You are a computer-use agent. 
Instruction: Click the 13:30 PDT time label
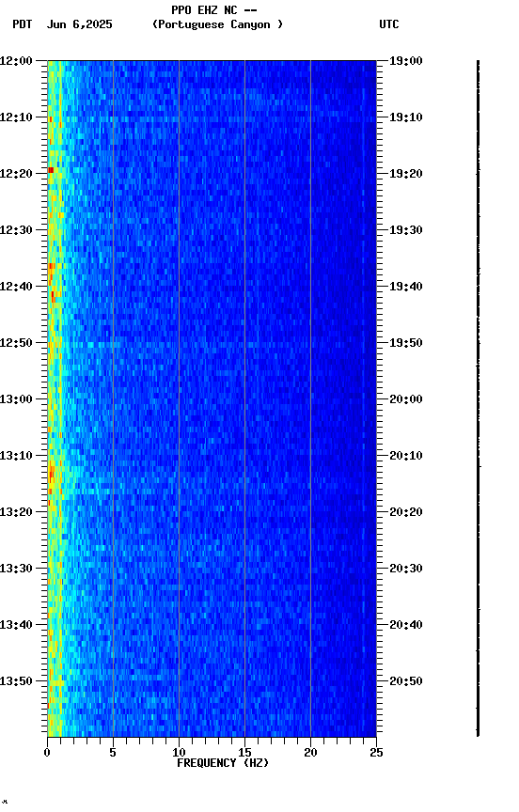pos(16,570)
